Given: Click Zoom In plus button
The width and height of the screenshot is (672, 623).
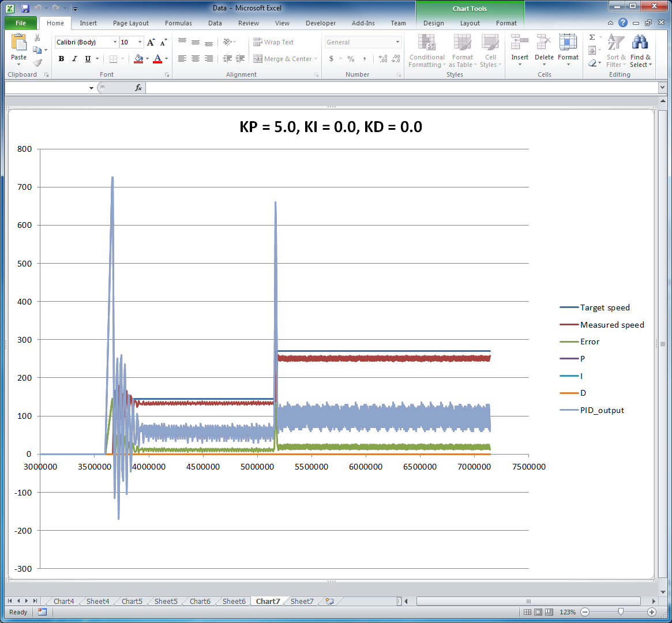Looking at the screenshot, I should (652, 612).
